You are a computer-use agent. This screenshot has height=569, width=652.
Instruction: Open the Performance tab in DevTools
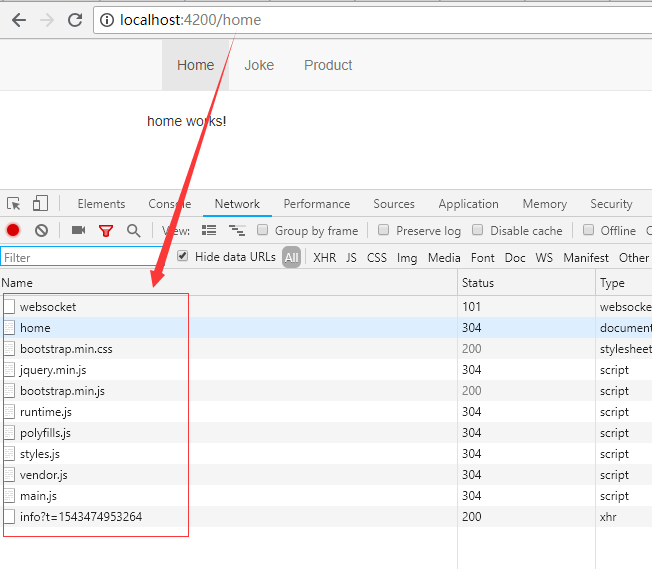point(316,204)
